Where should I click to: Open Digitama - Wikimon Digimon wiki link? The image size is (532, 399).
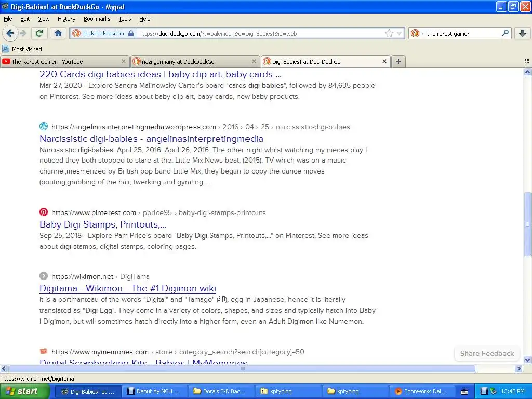click(128, 288)
